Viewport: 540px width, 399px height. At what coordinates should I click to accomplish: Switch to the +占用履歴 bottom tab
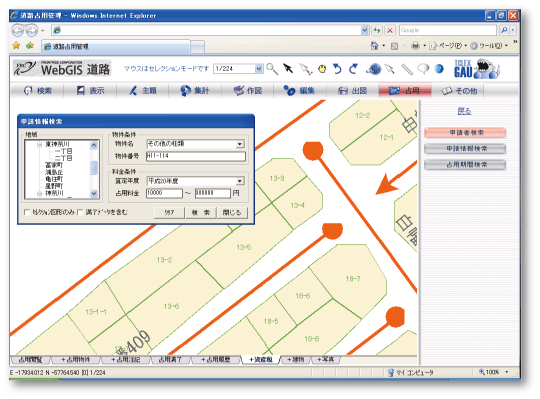click(216, 360)
